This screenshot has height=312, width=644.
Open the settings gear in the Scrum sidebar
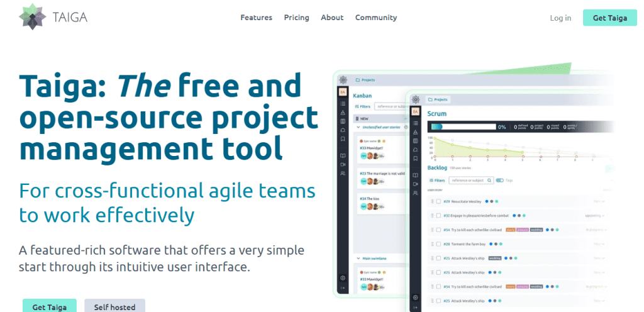tap(415, 298)
